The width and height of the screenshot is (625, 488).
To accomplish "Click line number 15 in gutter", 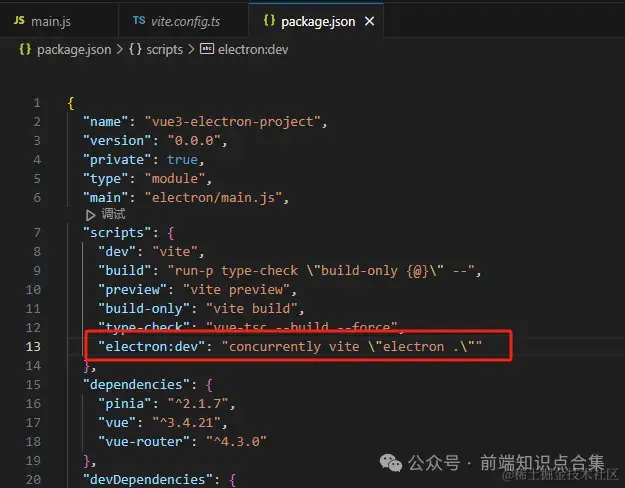I will 33,384.
